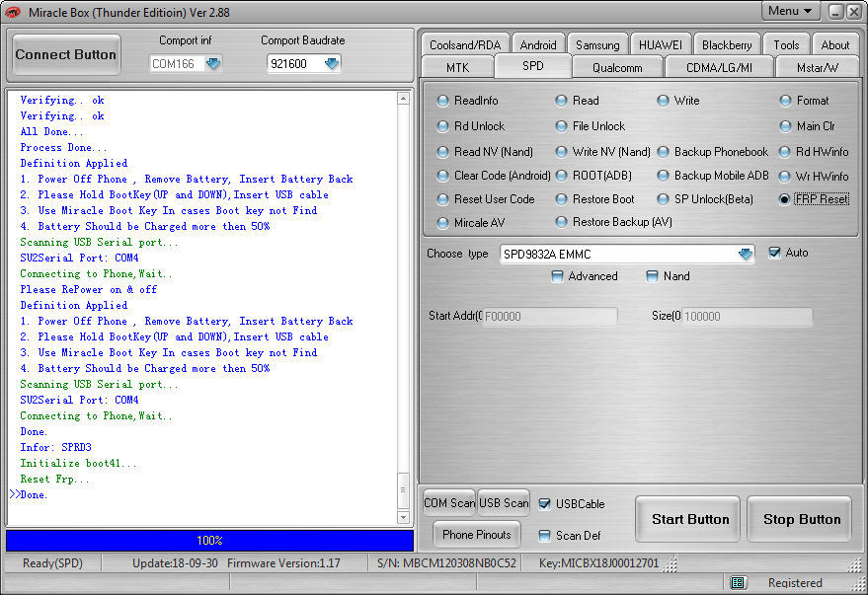Click the USB Scan button

(504, 502)
